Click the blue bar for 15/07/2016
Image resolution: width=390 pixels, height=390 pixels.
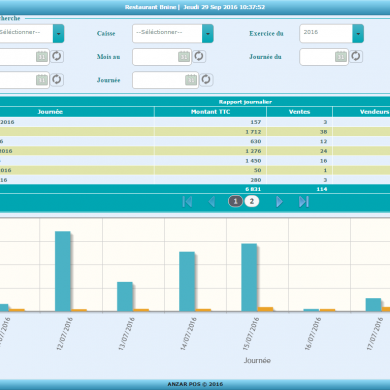point(249,278)
